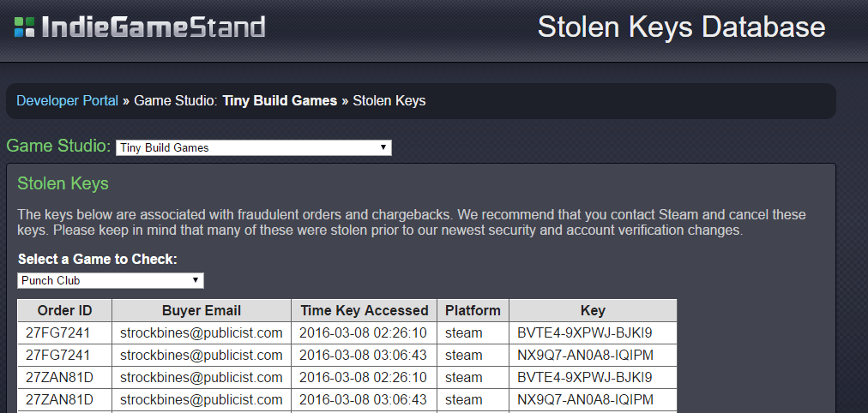The width and height of the screenshot is (868, 413).
Task: Click the Game Studio dropdown arrow
Action: coord(383,147)
